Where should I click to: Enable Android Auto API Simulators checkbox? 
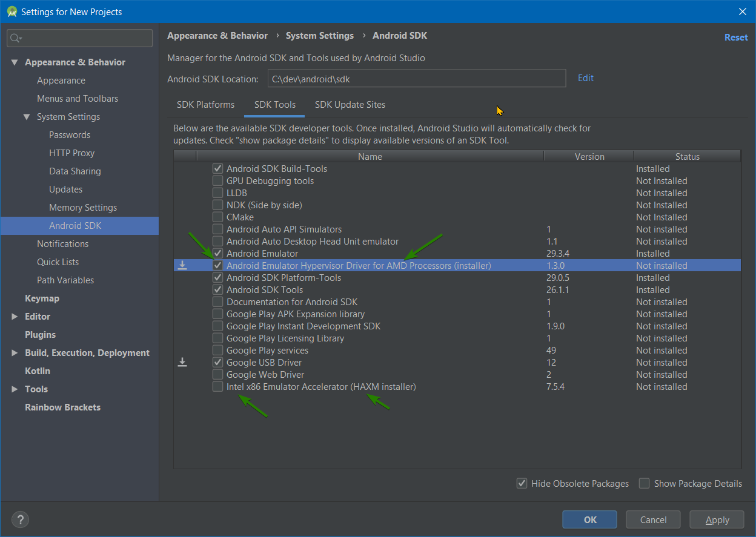click(x=217, y=229)
